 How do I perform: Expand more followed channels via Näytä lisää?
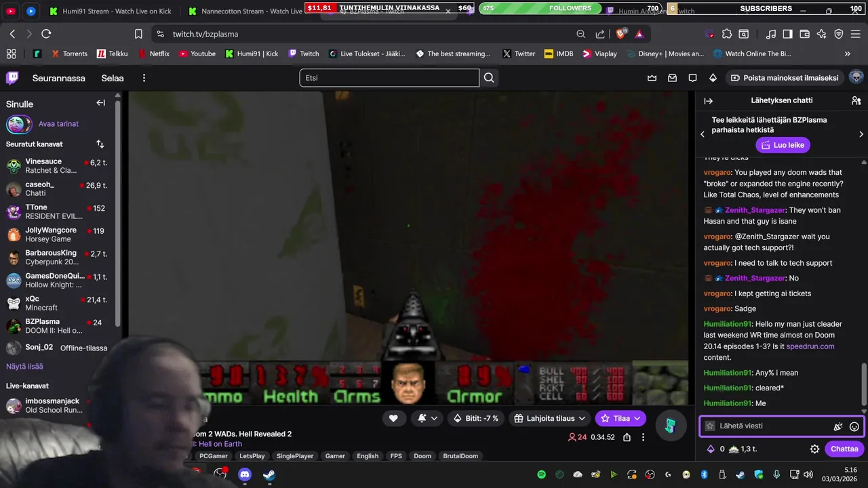pyautogui.click(x=24, y=367)
